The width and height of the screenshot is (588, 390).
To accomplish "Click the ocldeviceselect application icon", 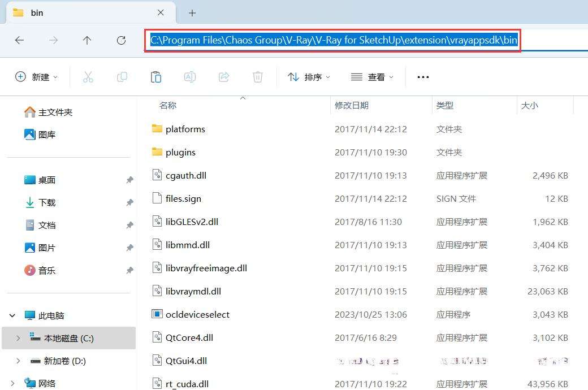I will 157,314.
